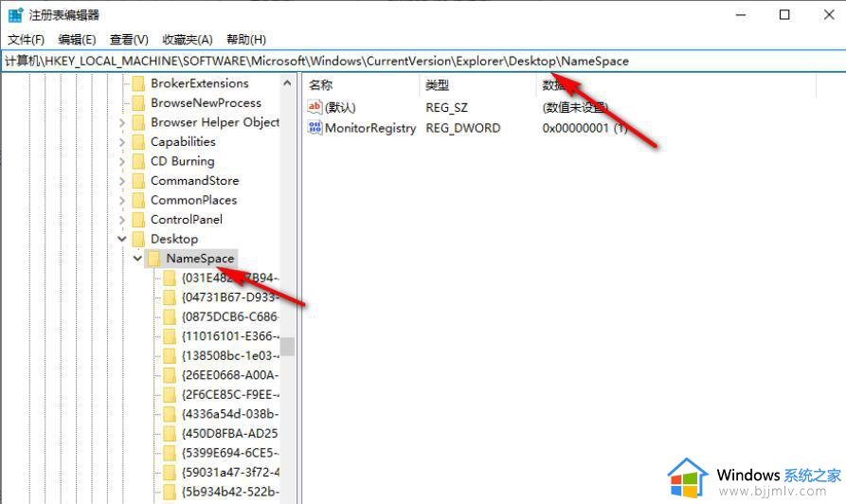Maximize the Registry Editor window
The image size is (846, 504).
click(784, 15)
